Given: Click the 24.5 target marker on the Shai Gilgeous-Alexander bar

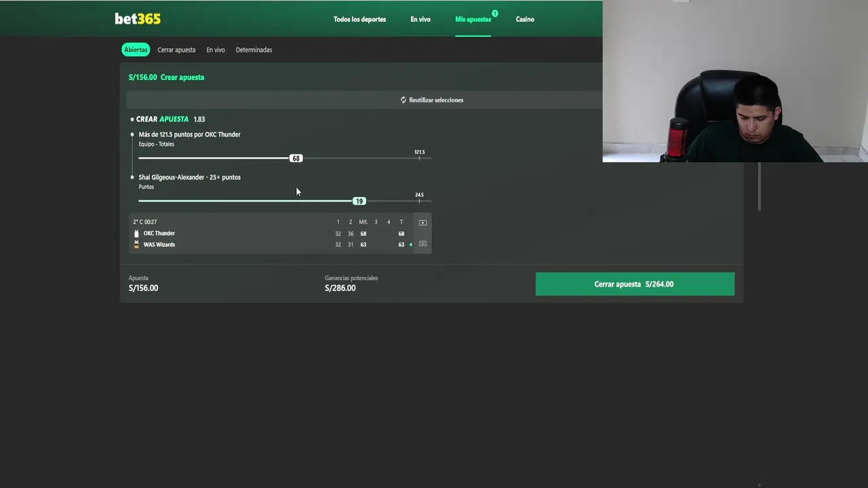Looking at the screenshot, I should (x=419, y=197).
